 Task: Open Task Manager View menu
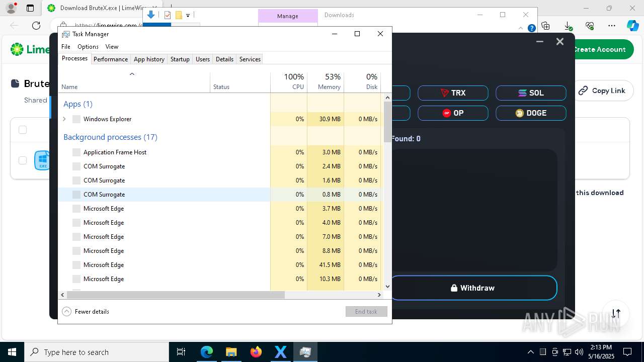[x=112, y=47]
